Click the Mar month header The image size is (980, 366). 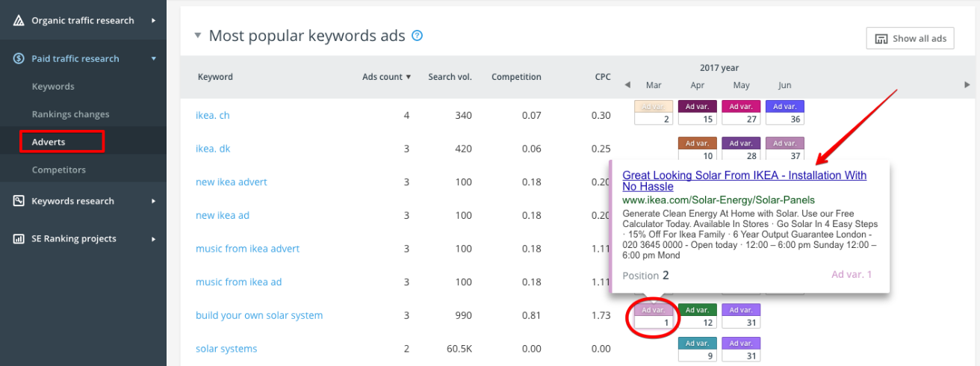tap(654, 85)
